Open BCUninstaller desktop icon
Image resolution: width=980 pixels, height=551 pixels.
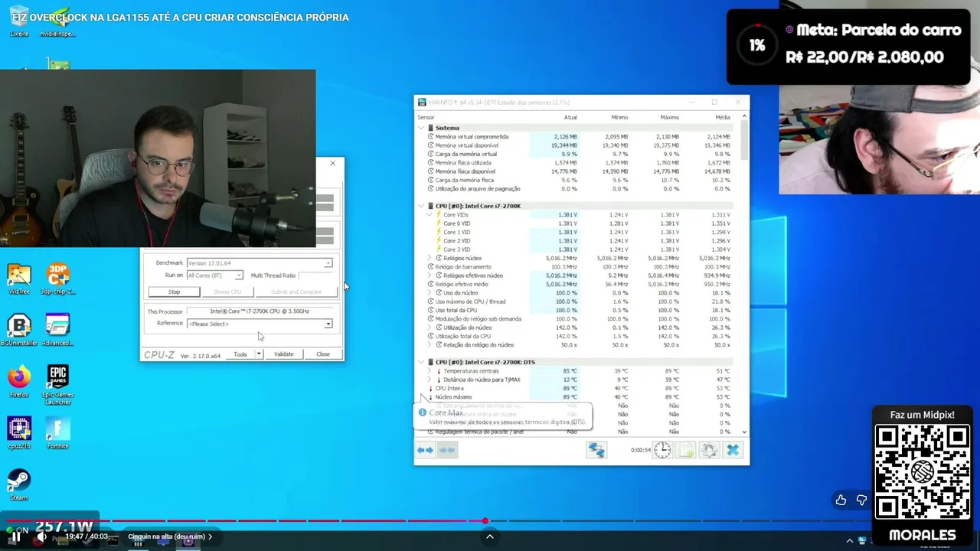click(19, 330)
